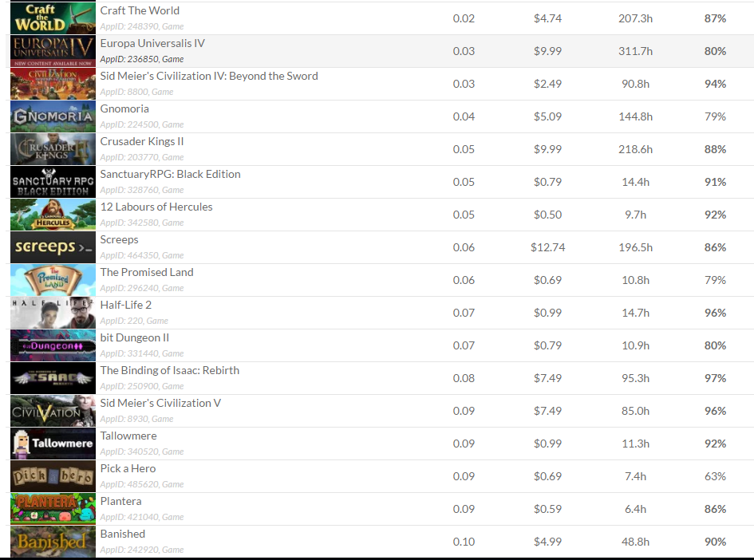Select the Banished game banner

point(53,541)
